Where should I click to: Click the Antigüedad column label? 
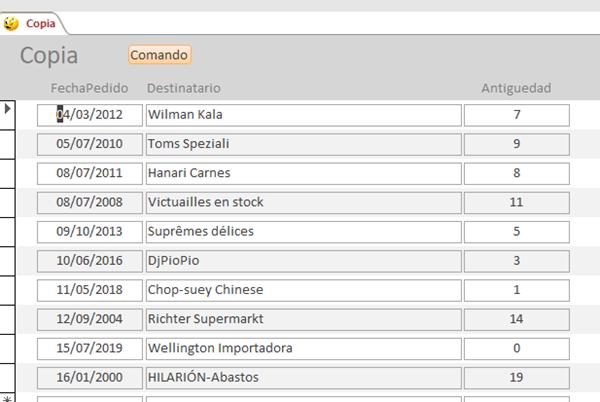tap(516, 89)
